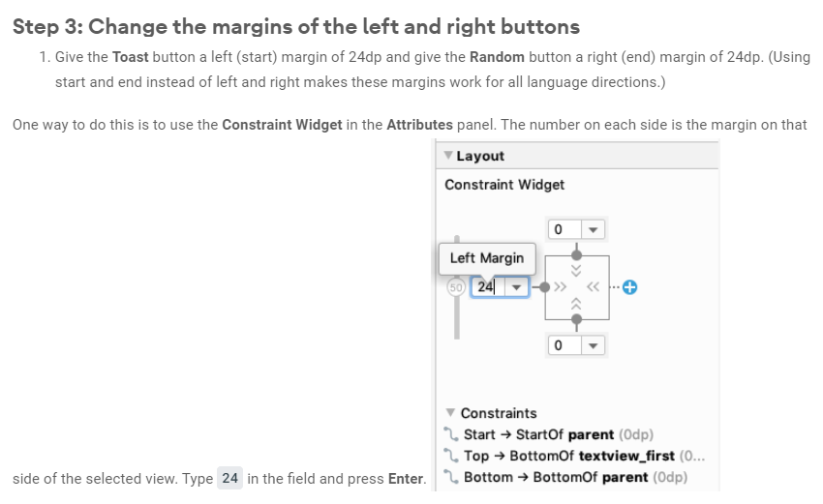Click the right-pointing double chevrons in widget
Viewport: 823px width, 504px height.
[x=561, y=287]
